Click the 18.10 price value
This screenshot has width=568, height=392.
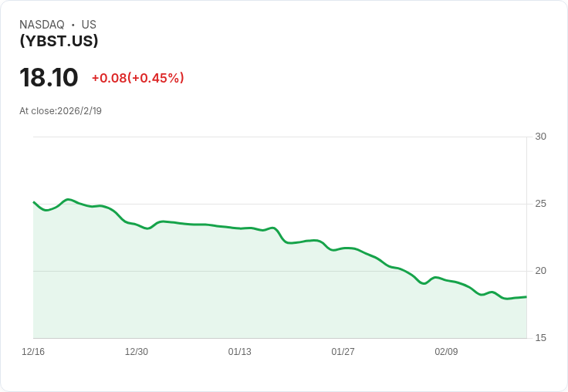click(49, 78)
